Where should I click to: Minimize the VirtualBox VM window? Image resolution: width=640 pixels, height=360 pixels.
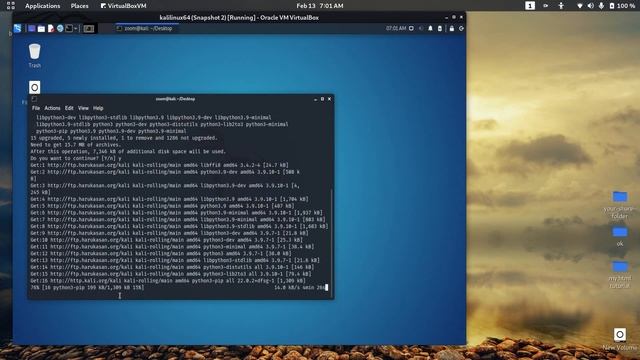pos(446,18)
